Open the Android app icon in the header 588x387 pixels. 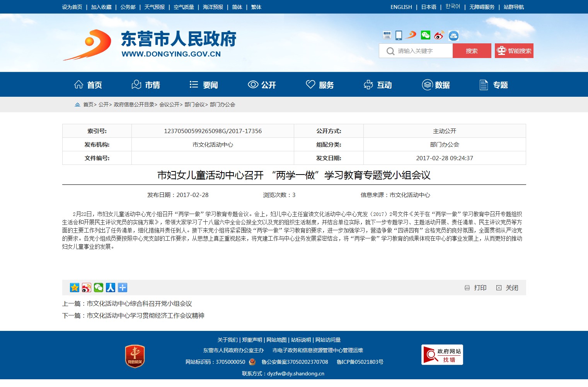453,36
